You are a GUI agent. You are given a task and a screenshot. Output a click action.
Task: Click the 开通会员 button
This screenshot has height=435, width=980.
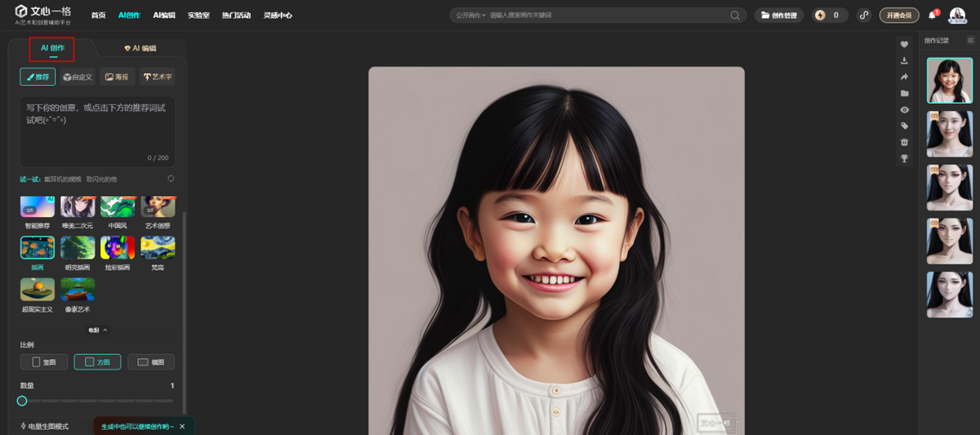click(899, 16)
